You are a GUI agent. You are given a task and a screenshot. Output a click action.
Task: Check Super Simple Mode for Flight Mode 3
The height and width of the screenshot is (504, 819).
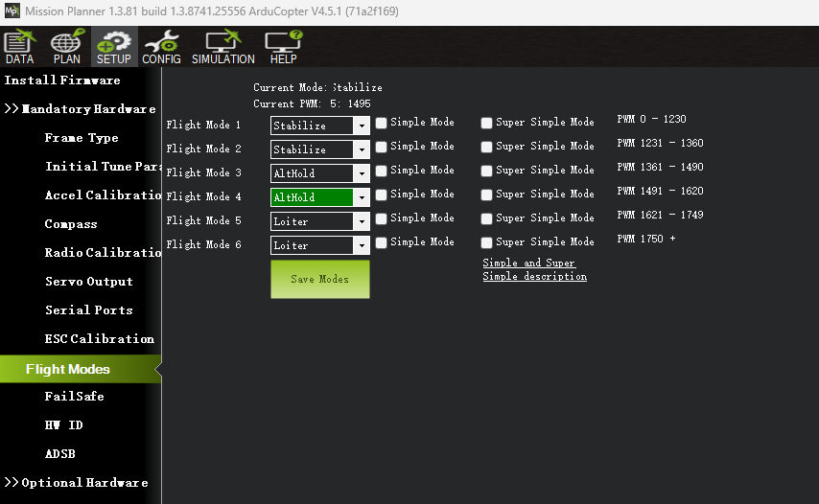(x=486, y=171)
